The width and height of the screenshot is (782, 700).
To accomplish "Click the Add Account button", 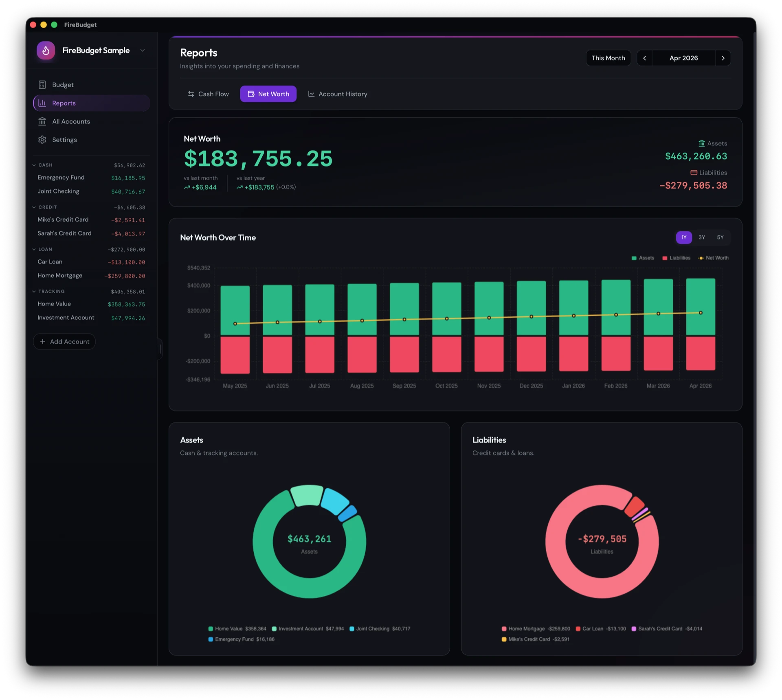I will click(64, 341).
